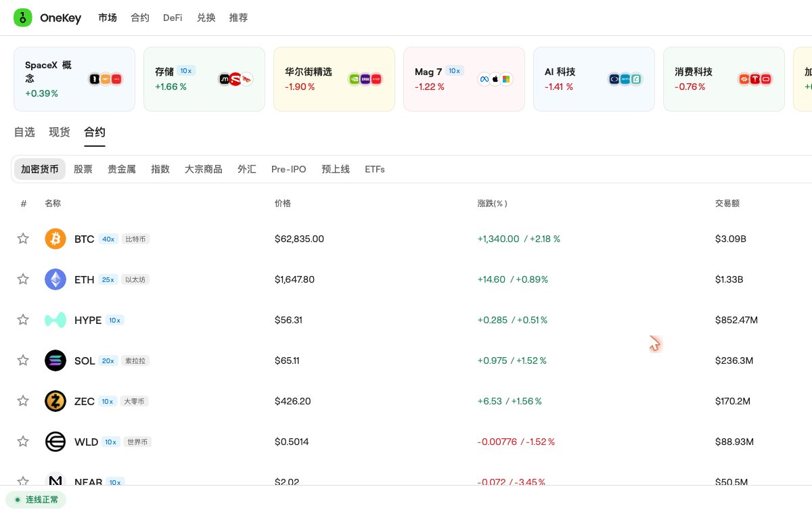The height and width of the screenshot is (514, 812).
Task: Click the Ethereum coin icon
Action: pos(55,279)
